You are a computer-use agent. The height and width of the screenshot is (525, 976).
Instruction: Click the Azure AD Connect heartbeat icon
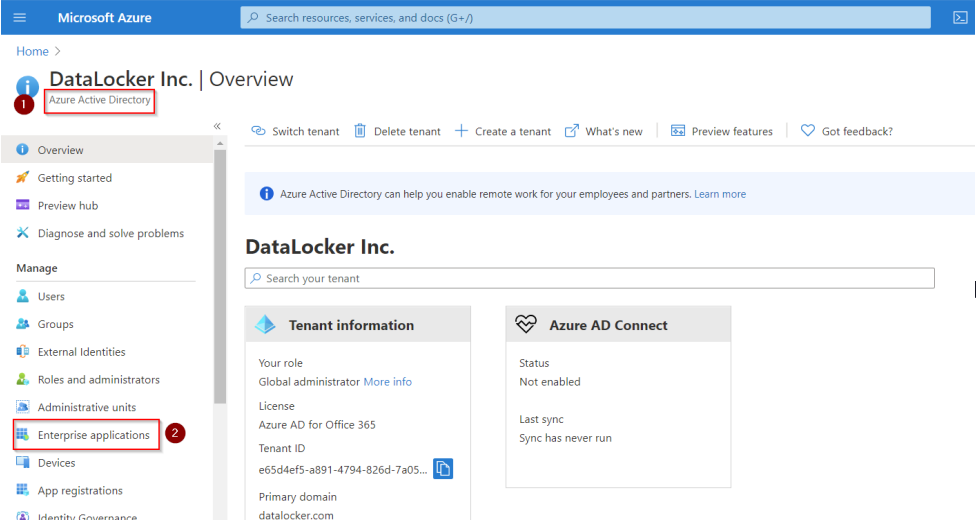pos(526,324)
